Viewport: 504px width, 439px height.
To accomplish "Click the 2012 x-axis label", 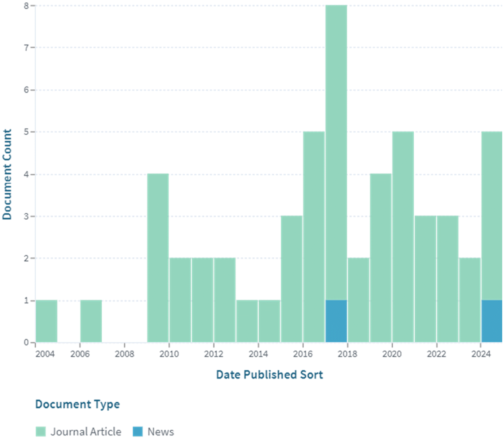I will coord(214,354).
